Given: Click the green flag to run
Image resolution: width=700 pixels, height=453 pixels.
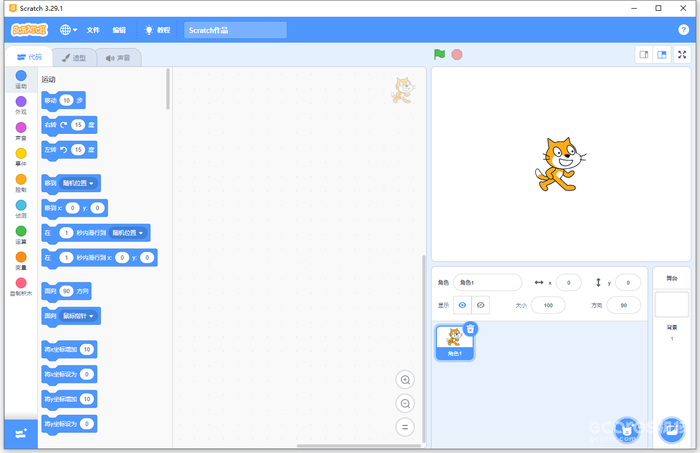Looking at the screenshot, I should 439,54.
